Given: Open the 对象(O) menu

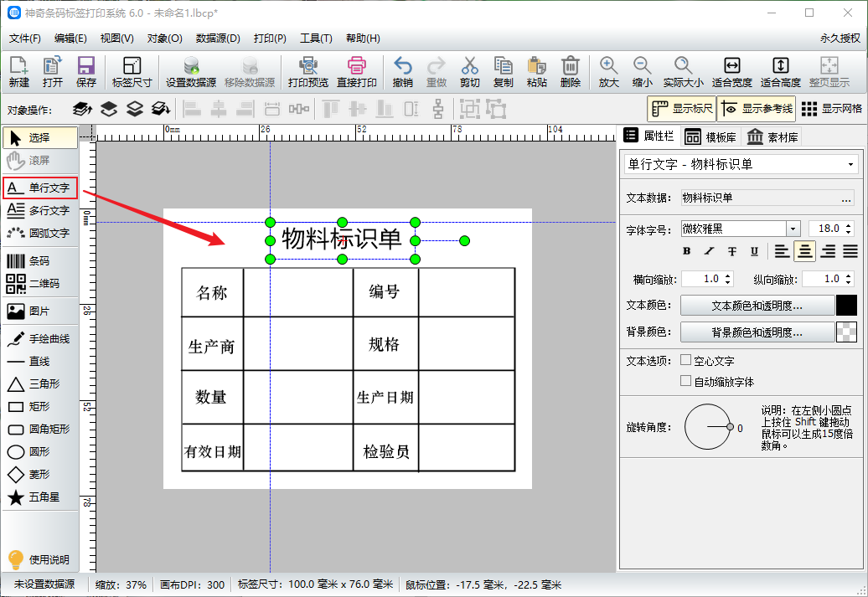Looking at the screenshot, I should click(164, 39).
